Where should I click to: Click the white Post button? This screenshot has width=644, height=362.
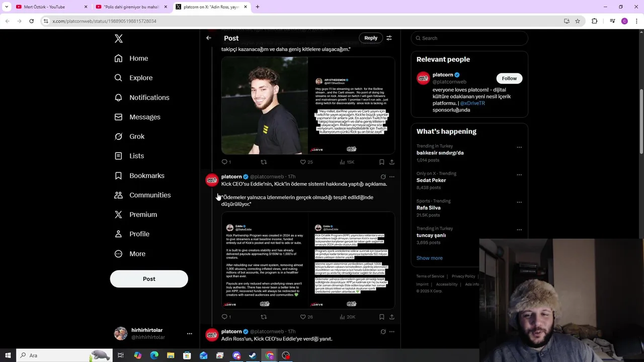149,279
